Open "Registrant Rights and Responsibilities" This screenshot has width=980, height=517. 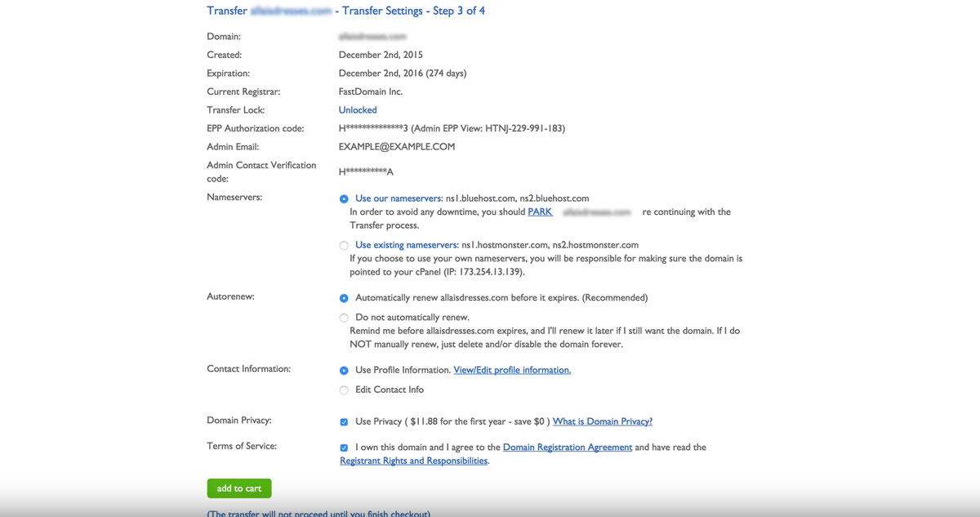point(413,460)
